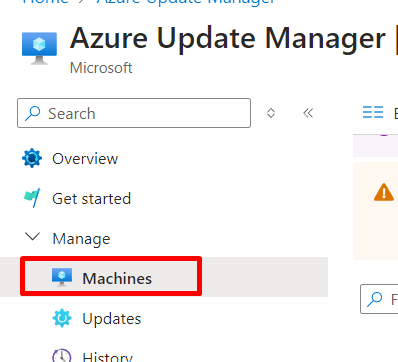398x362 pixels.
Task: Click the History clock icon
Action: pos(62,355)
